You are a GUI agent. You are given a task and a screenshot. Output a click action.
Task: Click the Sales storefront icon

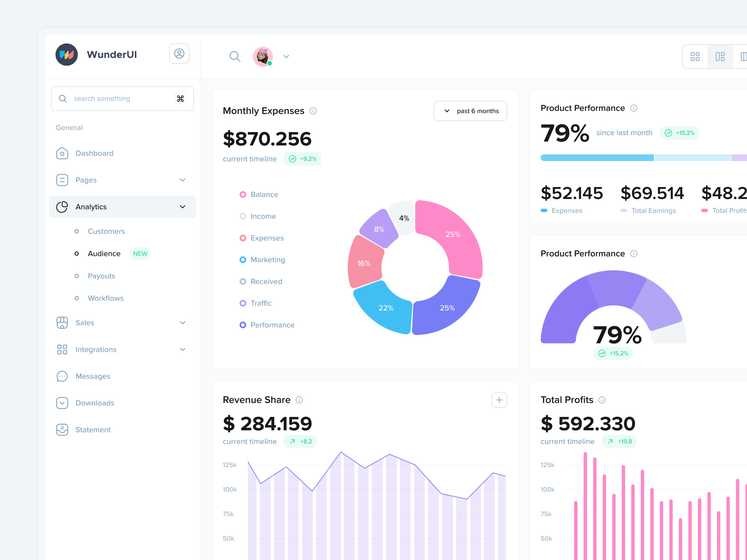pos(62,323)
